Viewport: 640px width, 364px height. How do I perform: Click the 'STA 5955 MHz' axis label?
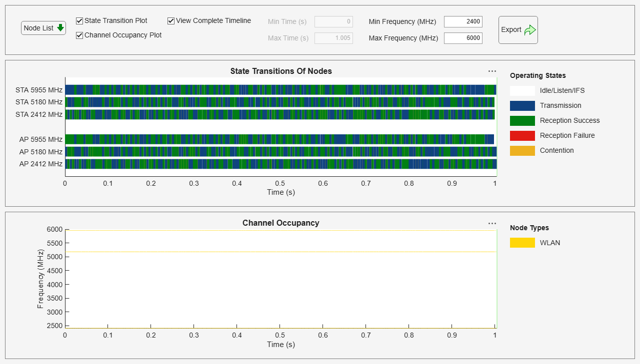(39, 90)
